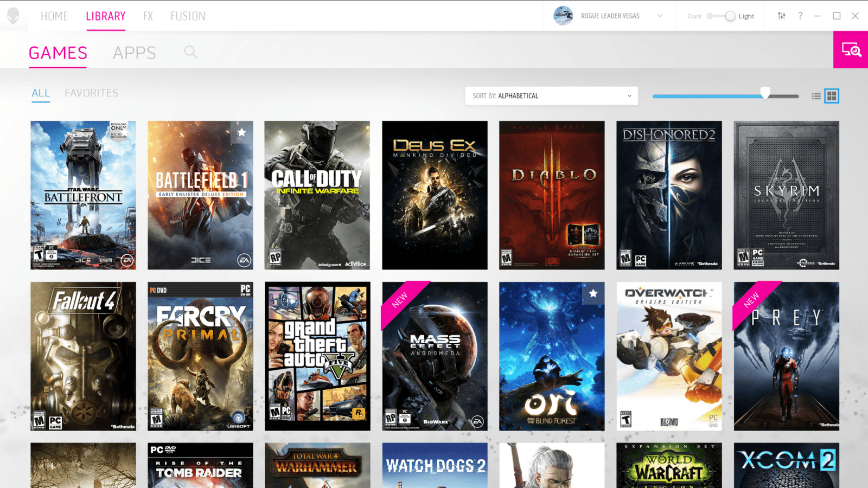Viewport: 868px width, 488px height.
Task: Switch to the APPS tab
Action: tap(135, 52)
